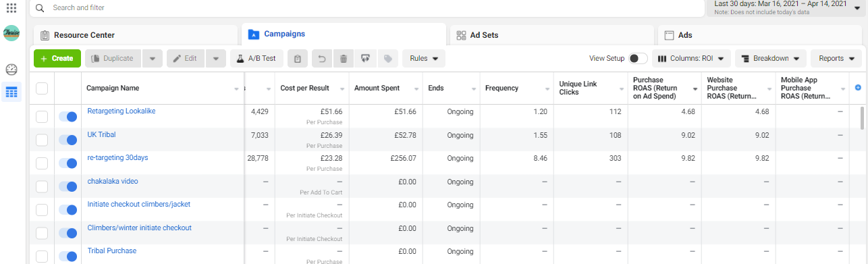Click the account avatar icon in the sidebar
Screen dimensions: 868x264
pos(11,33)
